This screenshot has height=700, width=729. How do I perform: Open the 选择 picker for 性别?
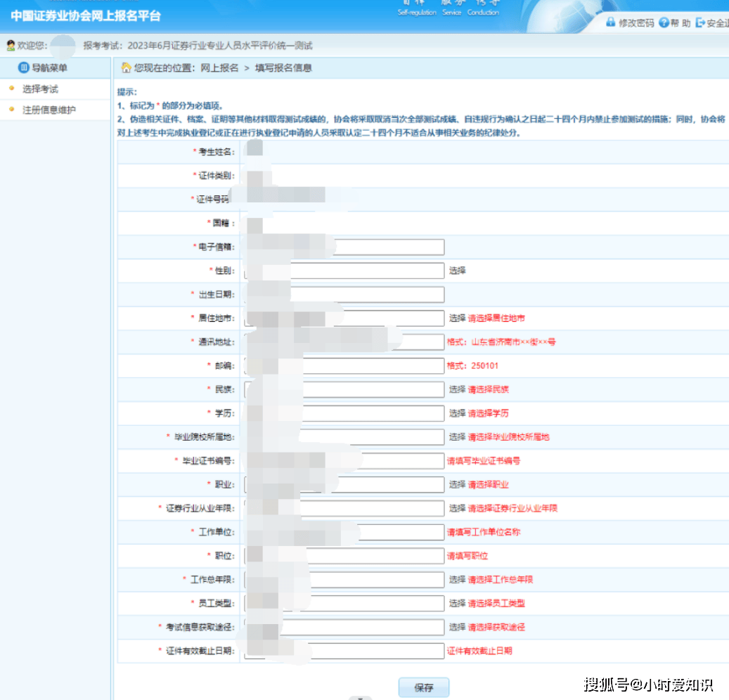click(x=457, y=271)
